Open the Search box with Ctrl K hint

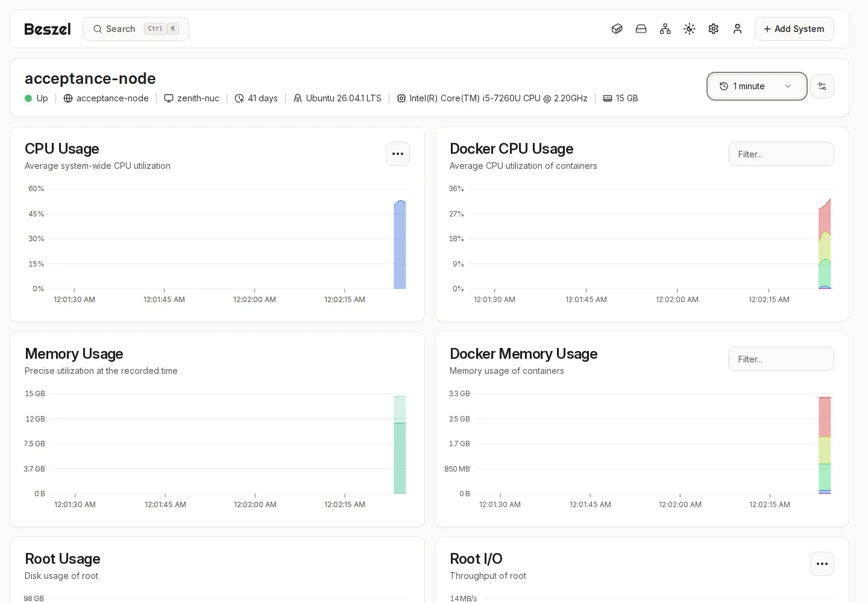click(x=136, y=29)
